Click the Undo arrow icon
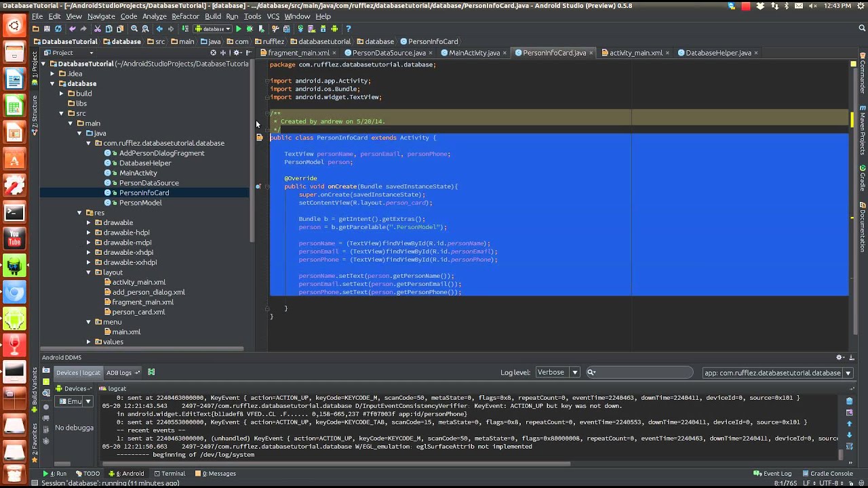 tap(73, 28)
